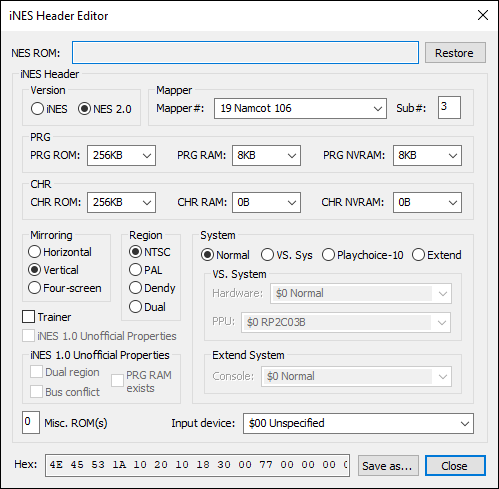The image size is (499, 489).
Task: Click the Save as... button
Action: point(388,466)
